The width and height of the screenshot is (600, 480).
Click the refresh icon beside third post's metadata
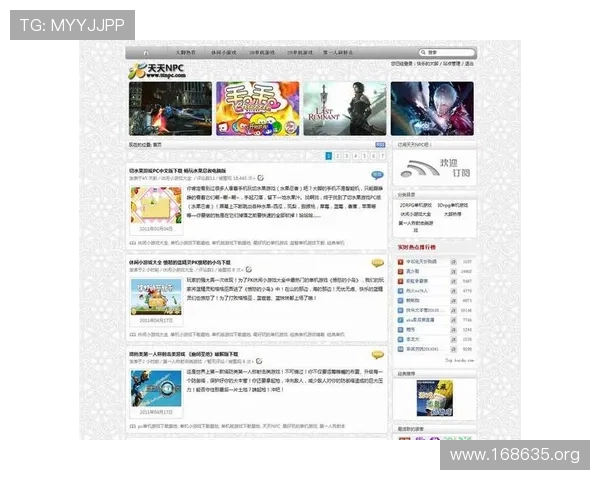259,361
